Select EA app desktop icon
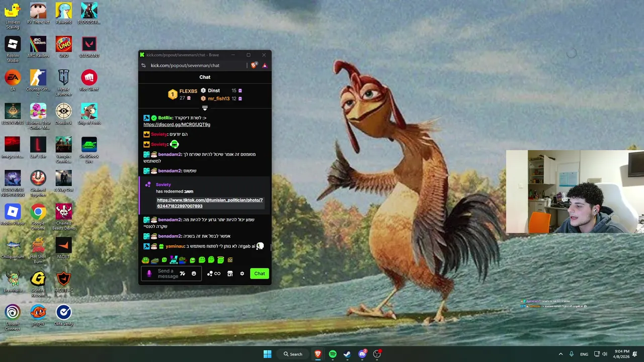 (13, 81)
